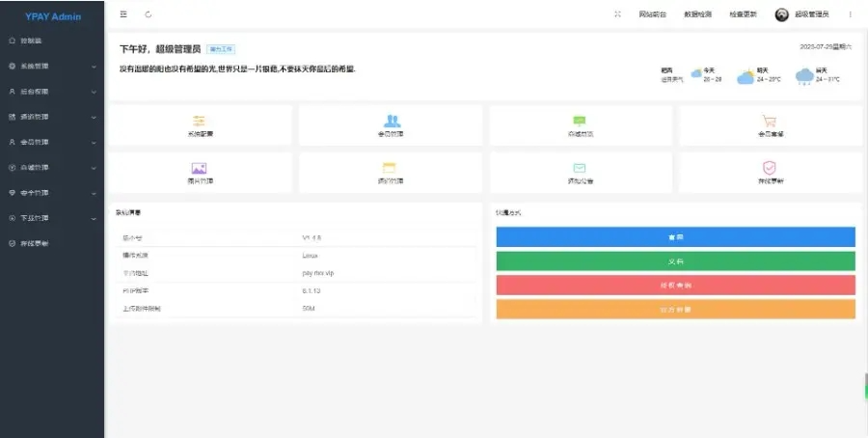868x438 pixels.
Task: Open the shopping cart icon shortcut card
Action: 770,125
